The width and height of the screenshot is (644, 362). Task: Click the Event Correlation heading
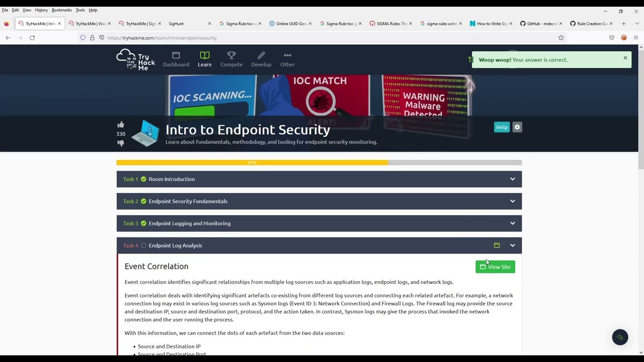click(156, 266)
